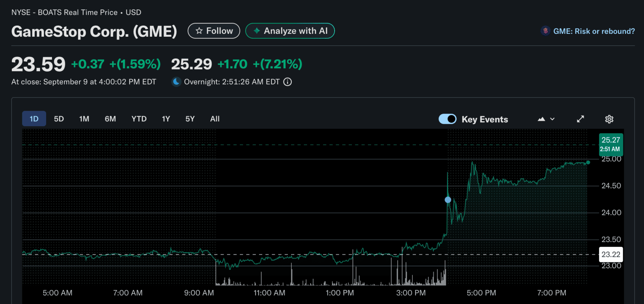
Task: Click the Overnight: 2:51:26 AM EDT text
Action: (x=232, y=82)
